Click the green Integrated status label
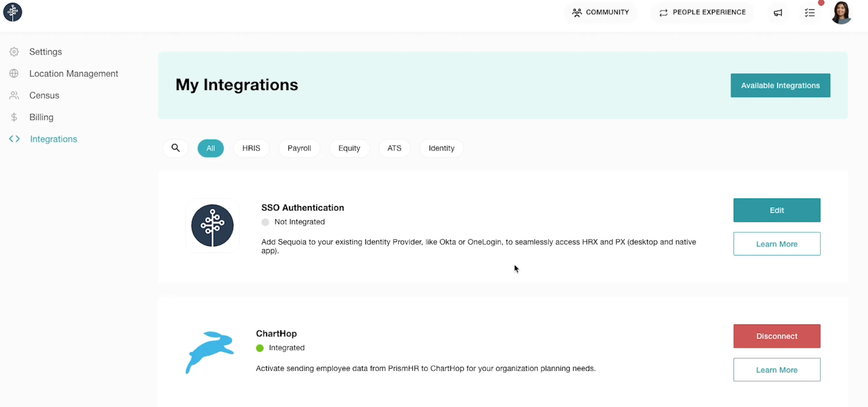This screenshot has width=868, height=407. tap(286, 348)
